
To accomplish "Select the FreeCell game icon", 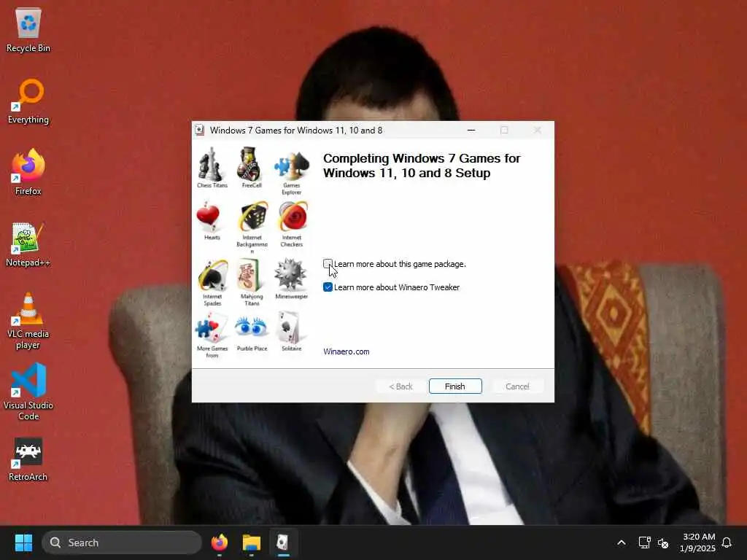I will coord(249,164).
